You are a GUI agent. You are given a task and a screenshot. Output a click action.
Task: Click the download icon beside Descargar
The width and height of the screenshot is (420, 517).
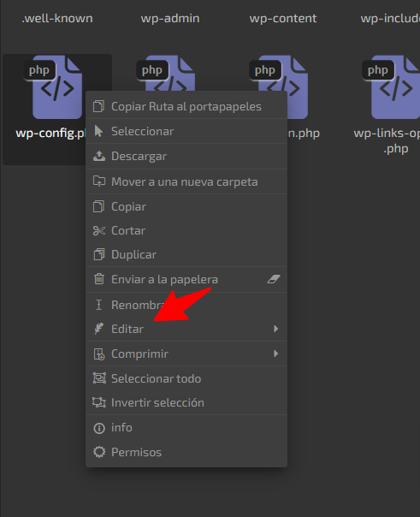point(99,156)
